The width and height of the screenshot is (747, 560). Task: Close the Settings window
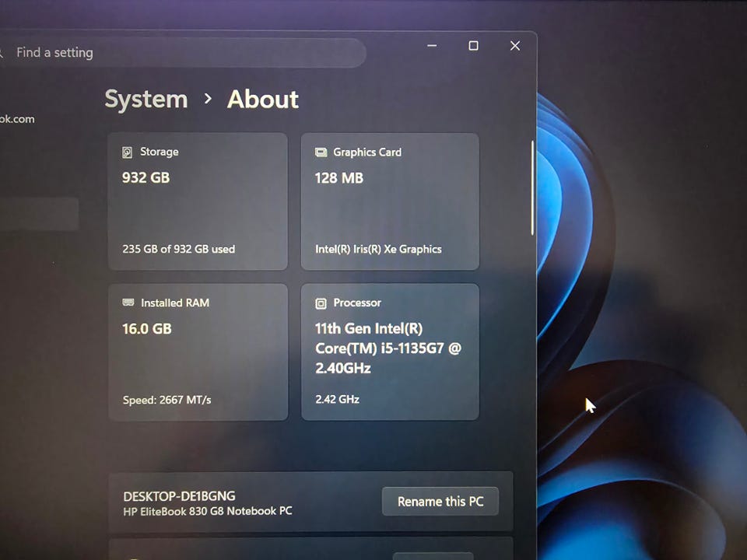[x=515, y=46]
